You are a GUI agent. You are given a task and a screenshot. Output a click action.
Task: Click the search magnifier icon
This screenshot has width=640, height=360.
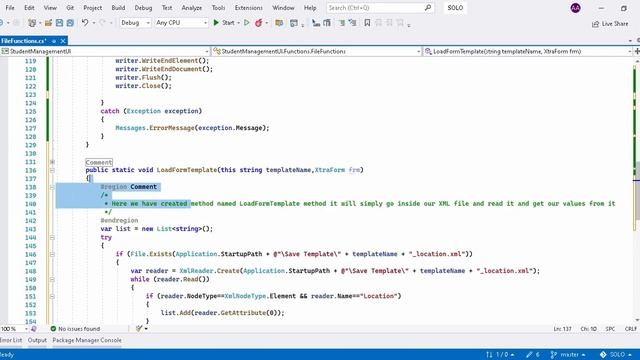[x=428, y=7]
